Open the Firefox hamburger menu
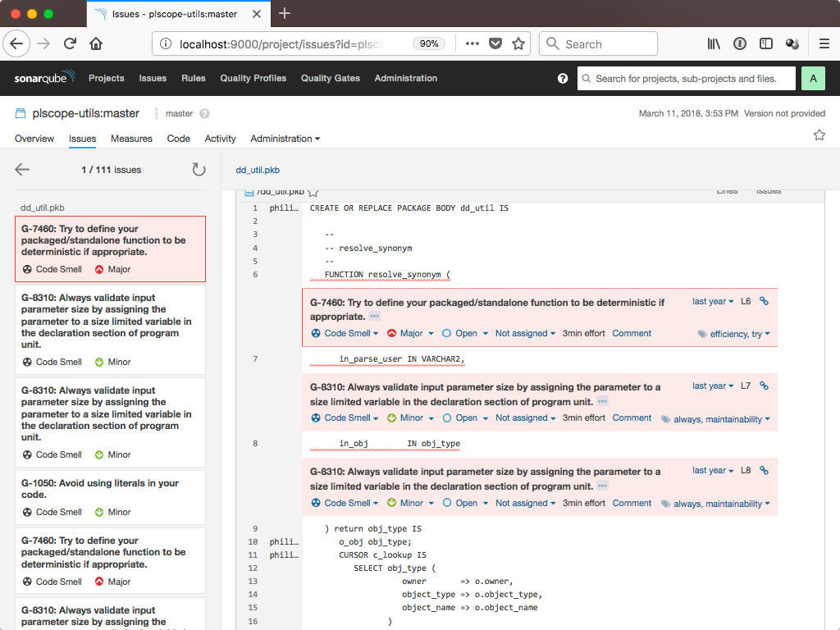 coord(824,44)
